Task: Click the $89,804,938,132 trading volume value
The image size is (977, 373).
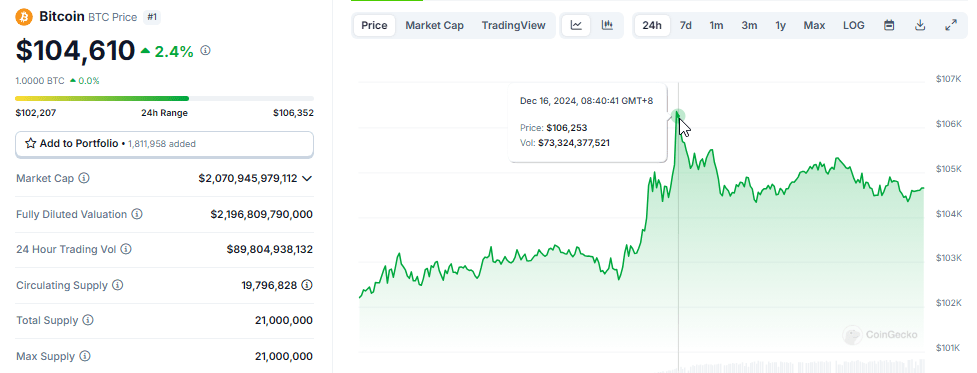Action: click(270, 249)
